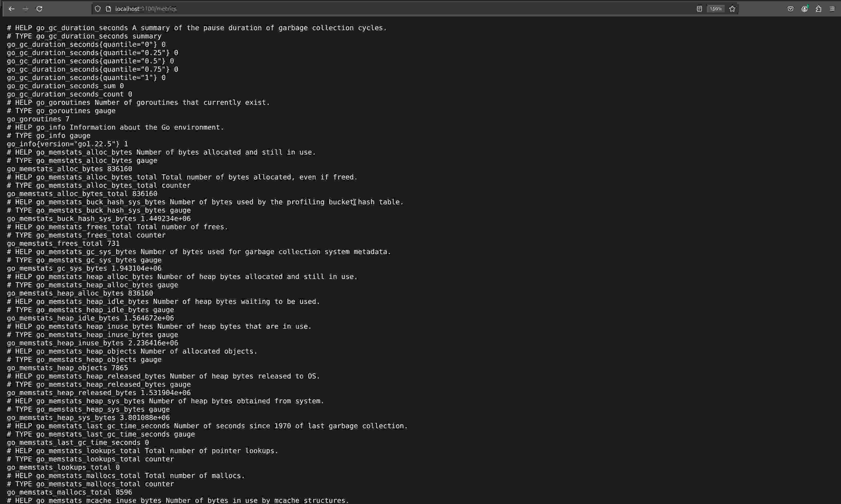The width and height of the screenshot is (841, 504).
Task: Click the localhost text in the address bar
Action: pos(127,9)
